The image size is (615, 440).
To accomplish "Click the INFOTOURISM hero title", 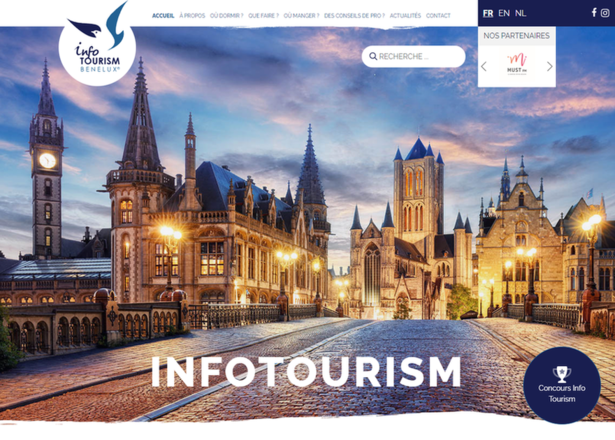I will (306, 372).
